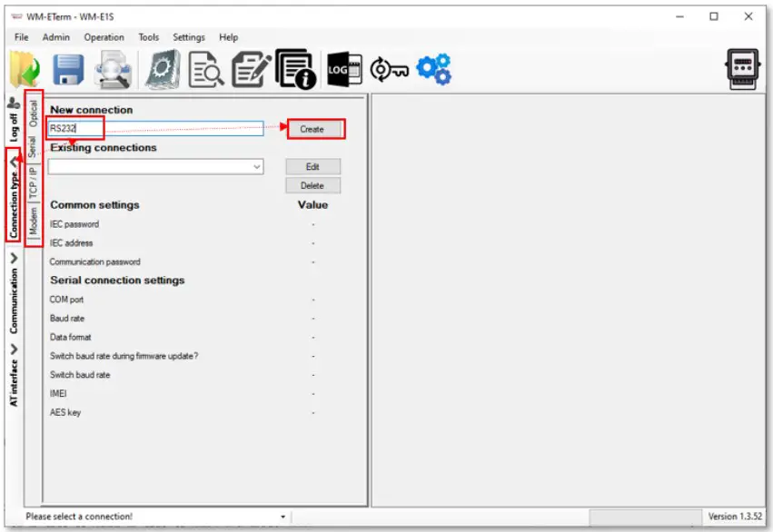Open the Admin menu

55,37
